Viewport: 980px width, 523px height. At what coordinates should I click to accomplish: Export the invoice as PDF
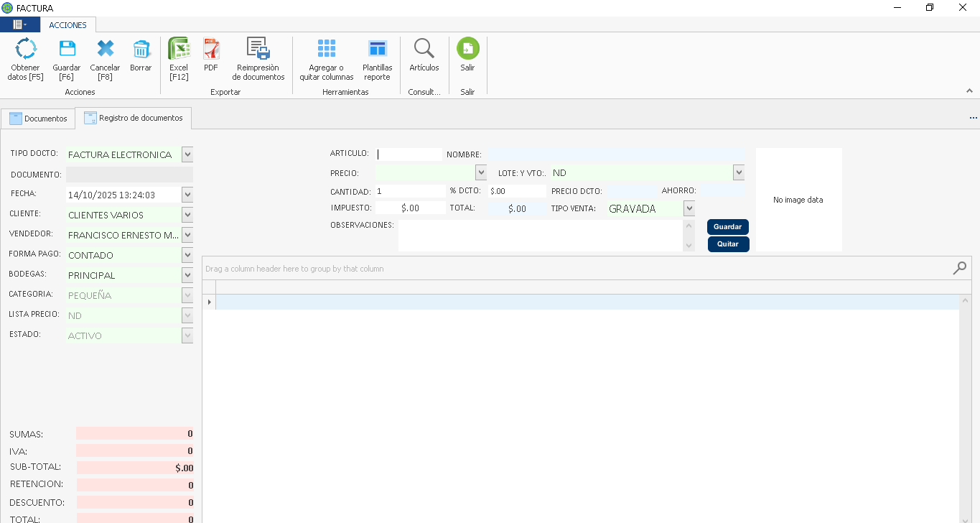[x=211, y=49]
